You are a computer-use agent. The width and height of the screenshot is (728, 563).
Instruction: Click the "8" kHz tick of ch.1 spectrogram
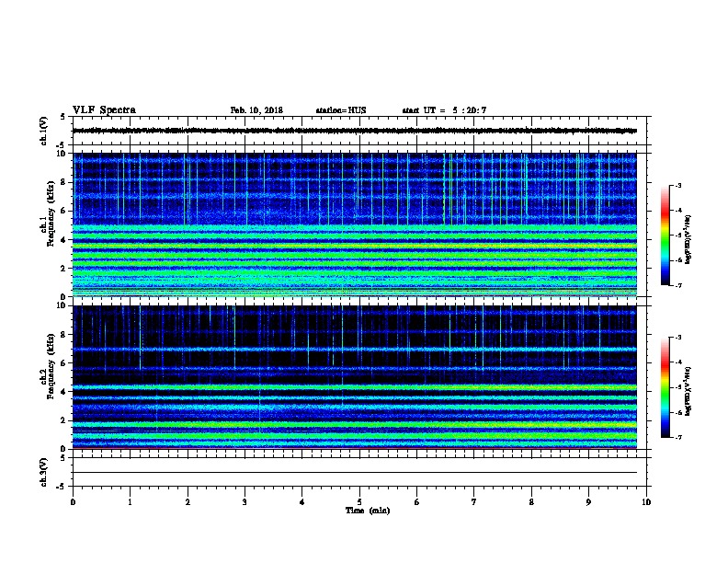[x=64, y=182]
